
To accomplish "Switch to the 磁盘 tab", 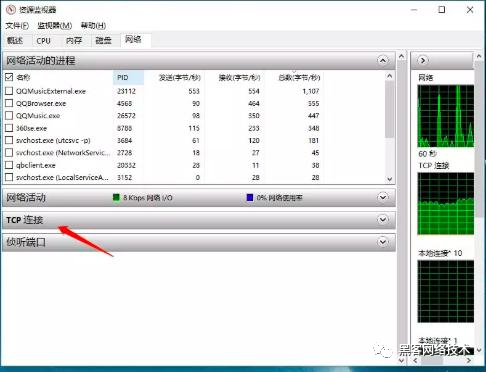I will 103,41.
